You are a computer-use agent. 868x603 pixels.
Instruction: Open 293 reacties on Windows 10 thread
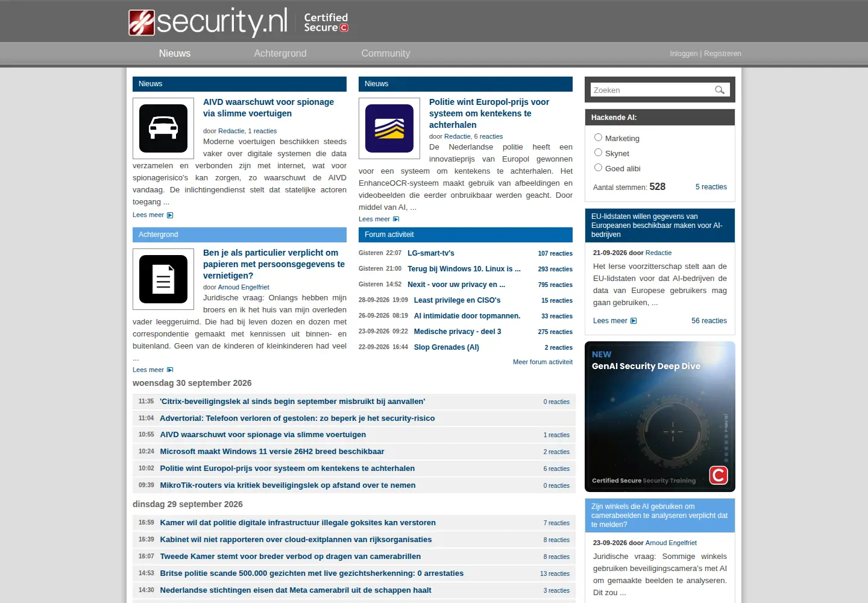pyautogui.click(x=555, y=270)
